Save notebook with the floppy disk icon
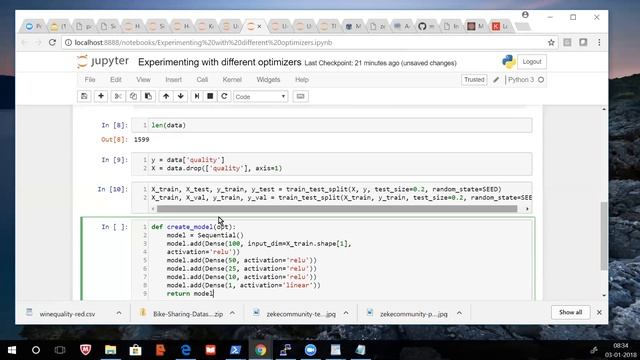The image size is (640, 360). pyautogui.click(x=84, y=96)
